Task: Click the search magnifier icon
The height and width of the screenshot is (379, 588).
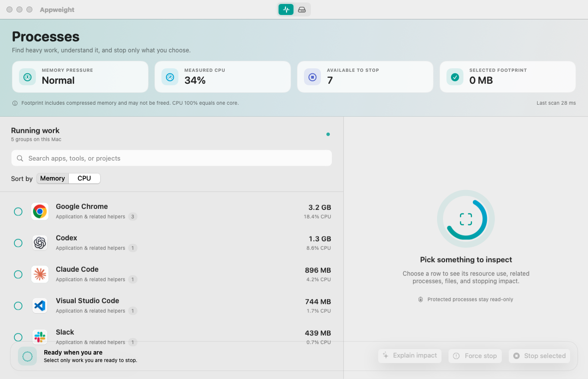Action: pyautogui.click(x=20, y=159)
